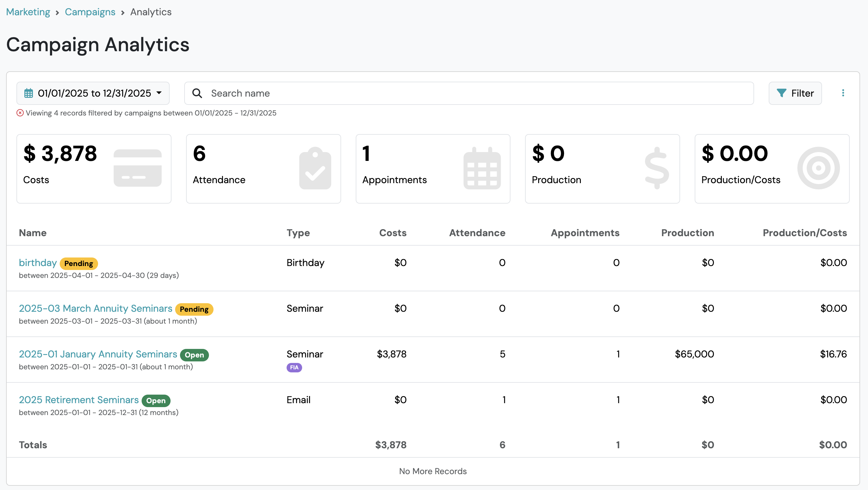Click the No More Records text

[x=433, y=471]
